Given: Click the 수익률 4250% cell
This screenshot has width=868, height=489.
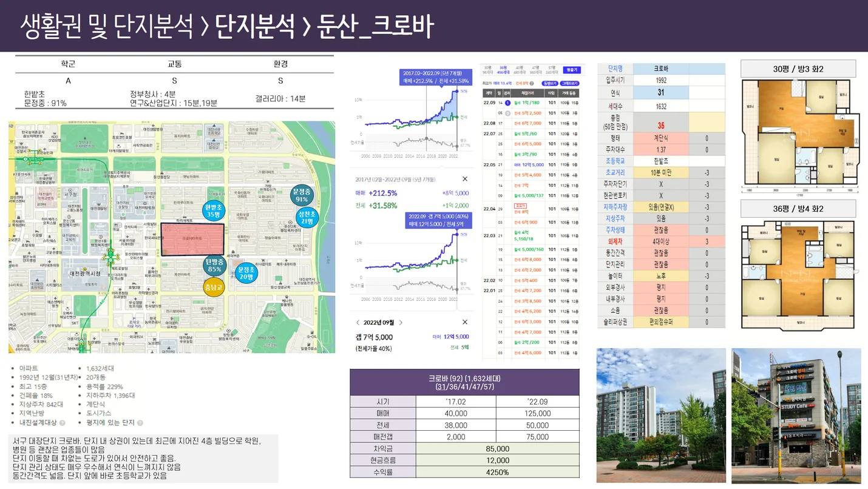Looking at the screenshot, I should (497, 472).
